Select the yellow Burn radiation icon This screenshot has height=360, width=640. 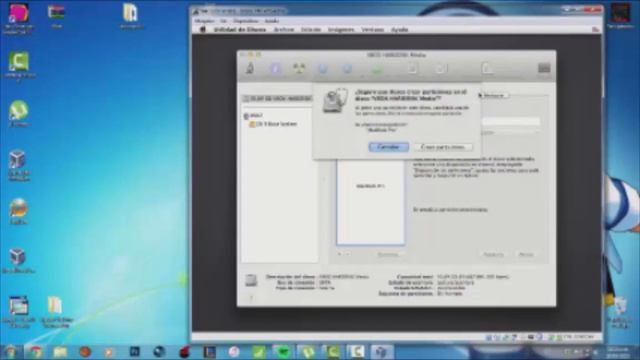pos(300,68)
